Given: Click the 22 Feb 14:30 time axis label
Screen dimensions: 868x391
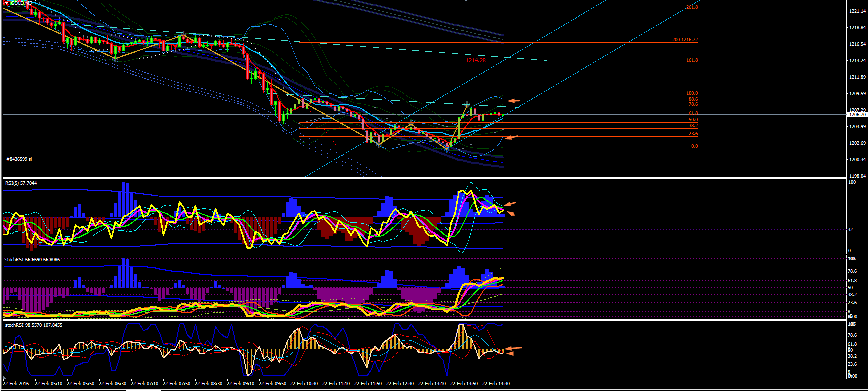Looking at the screenshot, I should [496, 384].
